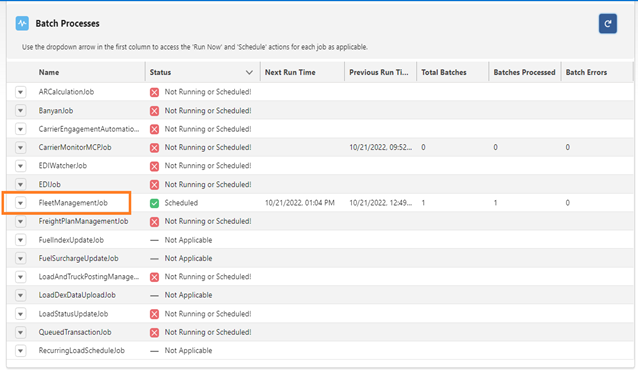Open the action dropdown for EDIWatcherJob
638x373 pixels.
point(20,166)
